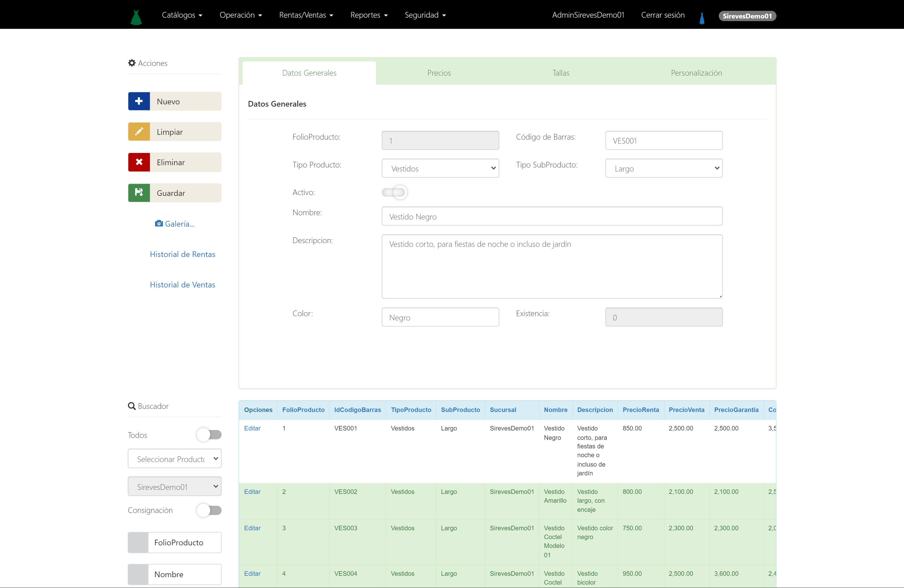The image size is (904, 588).
Task: Click the Descripcion text area
Action: 552,266
